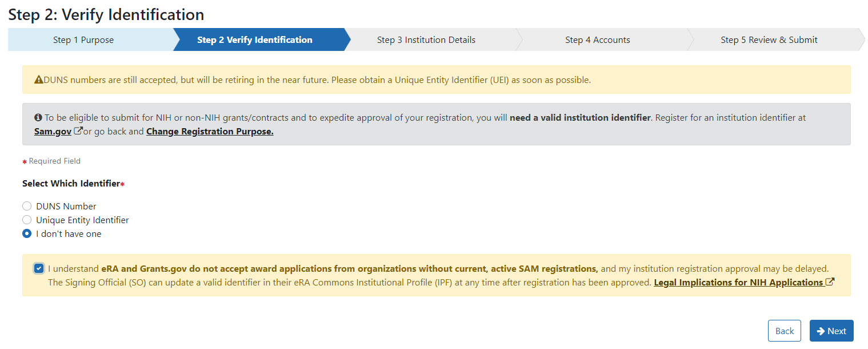Choose the Unique Entity Identifier radio option

[27, 220]
